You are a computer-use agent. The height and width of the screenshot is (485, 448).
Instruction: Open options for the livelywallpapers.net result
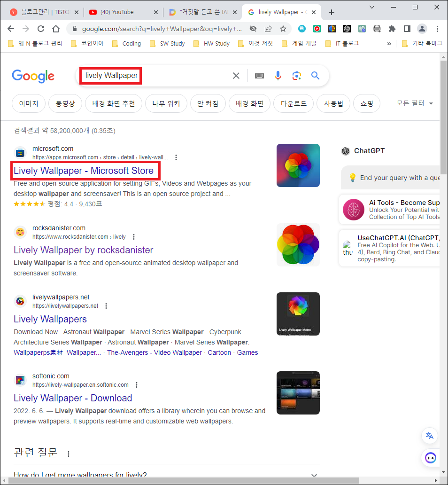click(106, 306)
